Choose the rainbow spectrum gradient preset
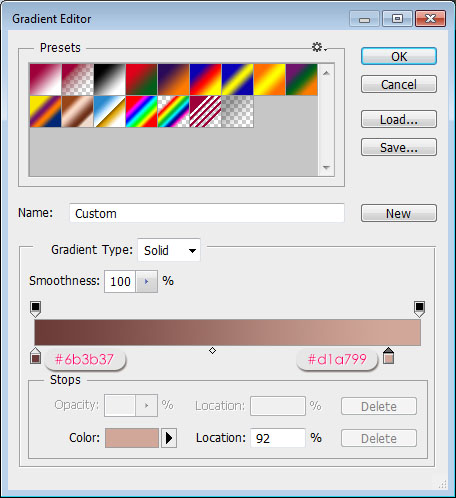This screenshot has height=498, width=456. coord(142,112)
